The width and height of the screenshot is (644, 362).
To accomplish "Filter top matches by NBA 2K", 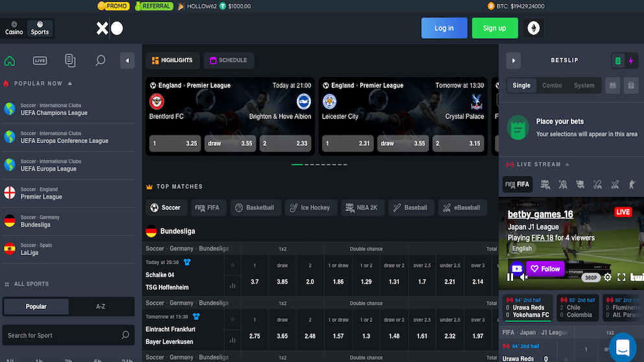I will pos(362,208).
